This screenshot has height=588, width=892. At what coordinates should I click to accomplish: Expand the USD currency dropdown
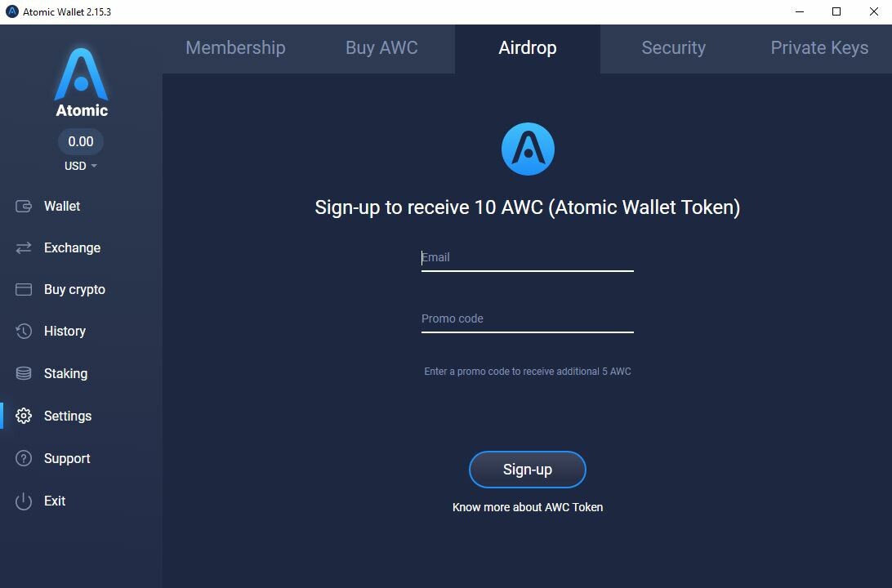click(x=81, y=166)
